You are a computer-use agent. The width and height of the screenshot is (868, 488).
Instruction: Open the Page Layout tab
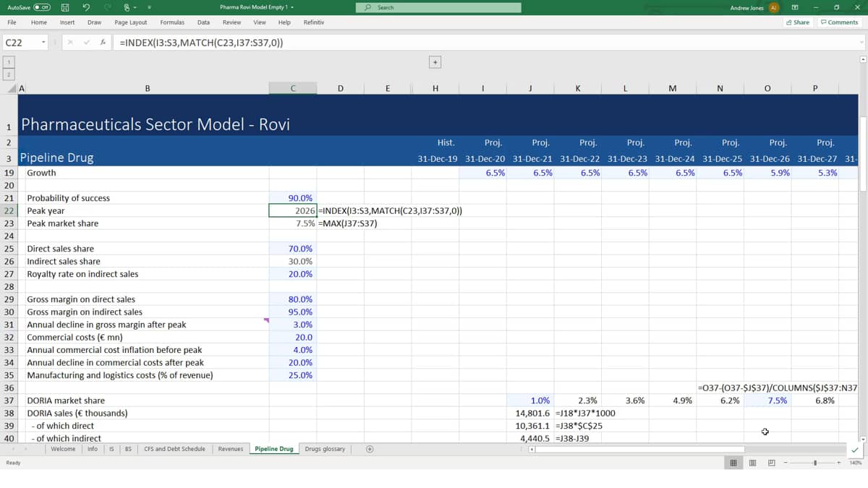[x=131, y=22]
